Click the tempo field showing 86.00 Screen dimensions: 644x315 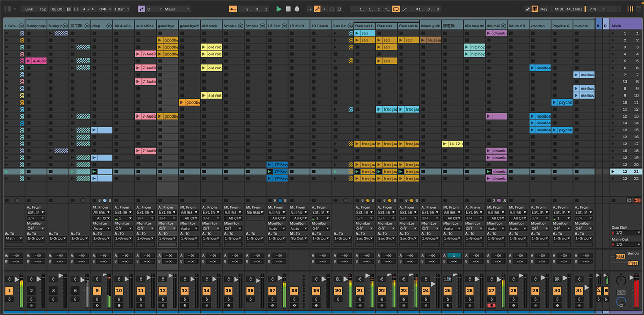(x=57, y=9)
